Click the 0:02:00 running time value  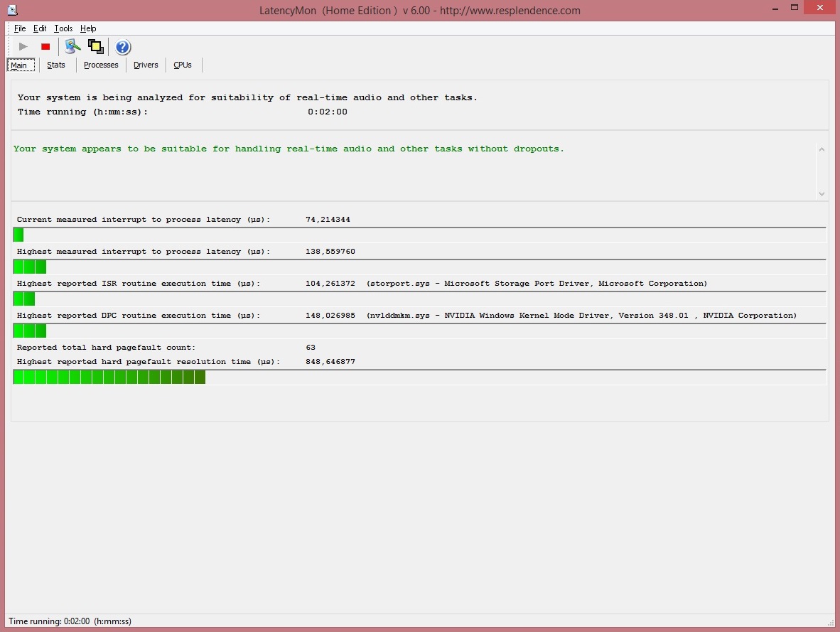(328, 112)
